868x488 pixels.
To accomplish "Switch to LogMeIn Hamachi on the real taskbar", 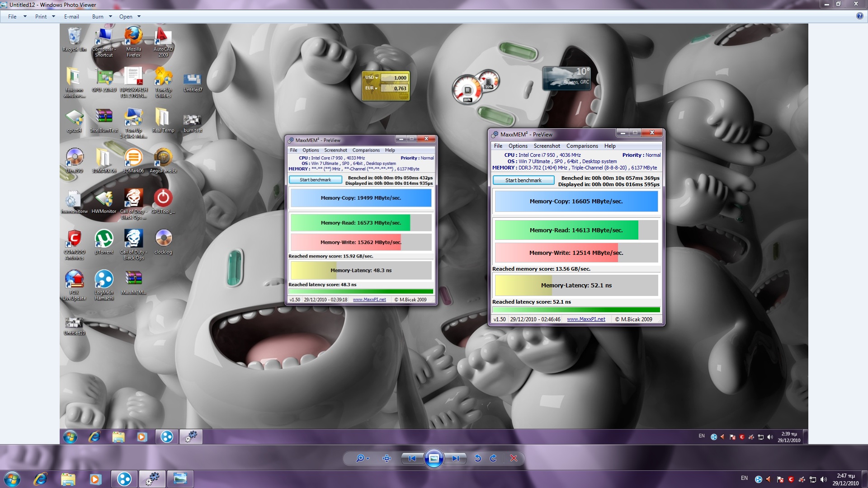I will [124, 479].
